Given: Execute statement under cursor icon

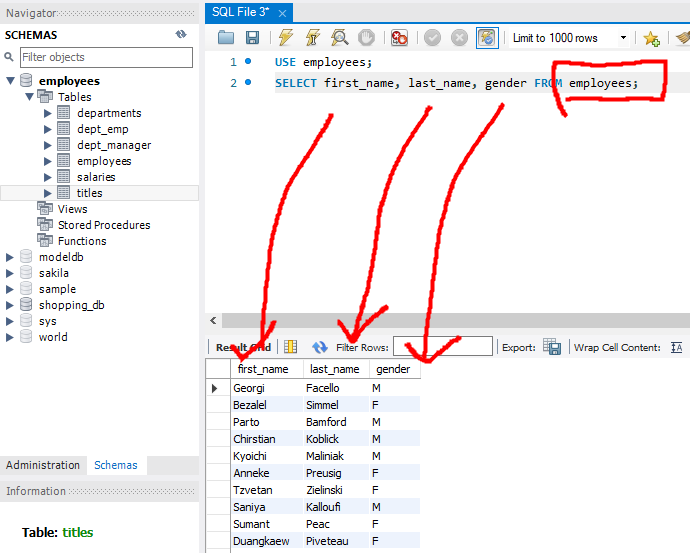Looking at the screenshot, I should click(313, 38).
